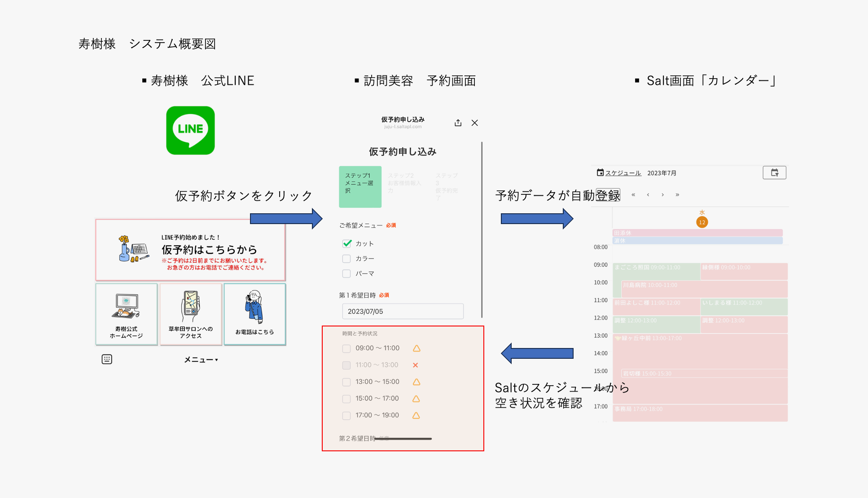Click the calendar filter button in Salt
The width and height of the screenshot is (868, 498).
tap(774, 172)
